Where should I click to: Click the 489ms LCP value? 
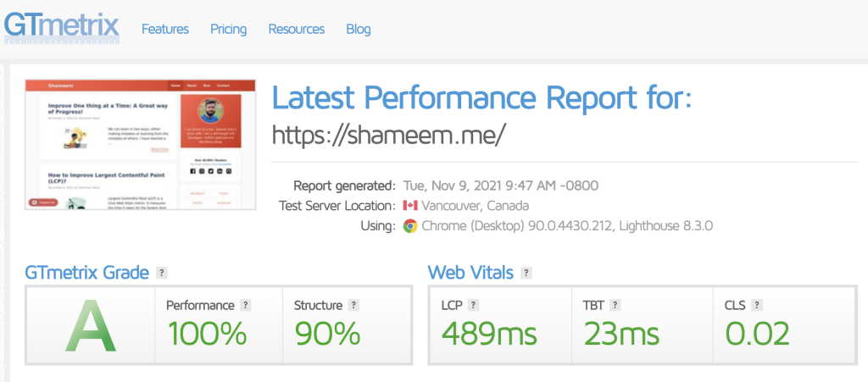(x=488, y=333)
